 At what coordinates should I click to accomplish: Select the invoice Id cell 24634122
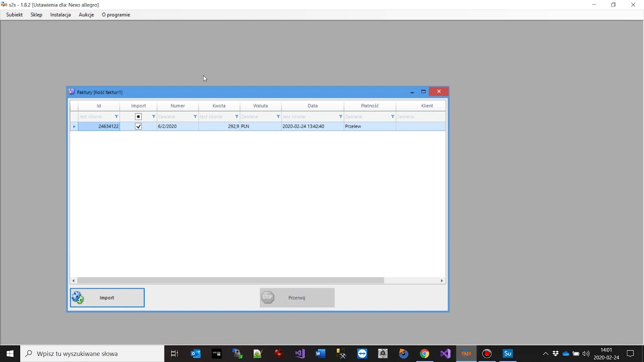pos(99,126)
